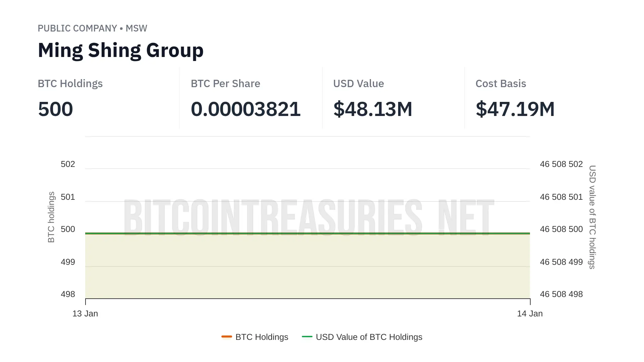Viewport: 644px width, 362px height.
Task: Click the USD Value figure $48.13M
Action: [x=373, y=109]
